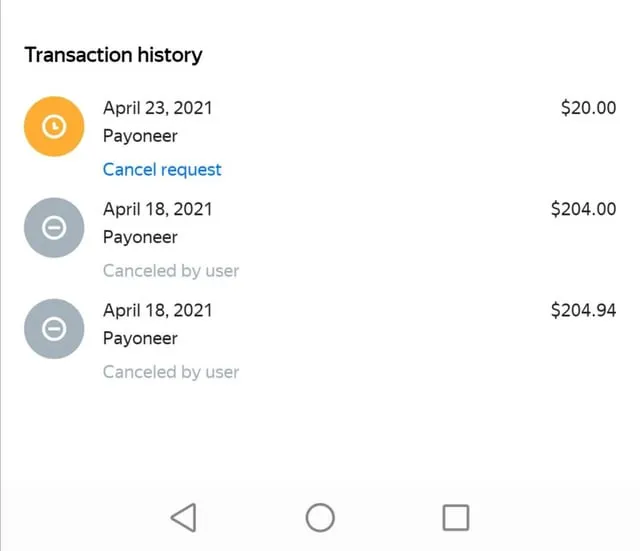Image resolution: width=640 pixels, height=551 pixels.
Task: Tap Payoneer label under April 23 transaction
Action: click(x=140, y=136)
